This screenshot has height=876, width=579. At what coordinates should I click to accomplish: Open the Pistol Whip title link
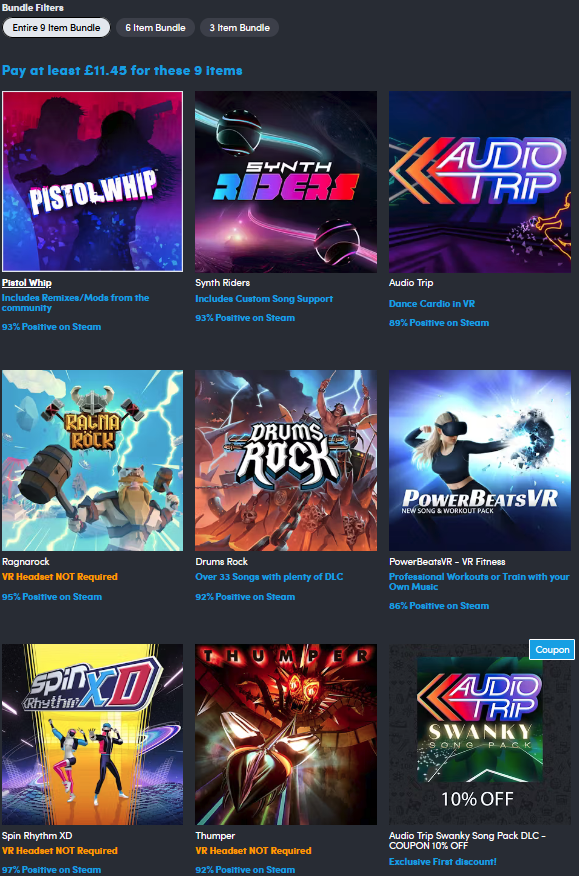(27, 283)
